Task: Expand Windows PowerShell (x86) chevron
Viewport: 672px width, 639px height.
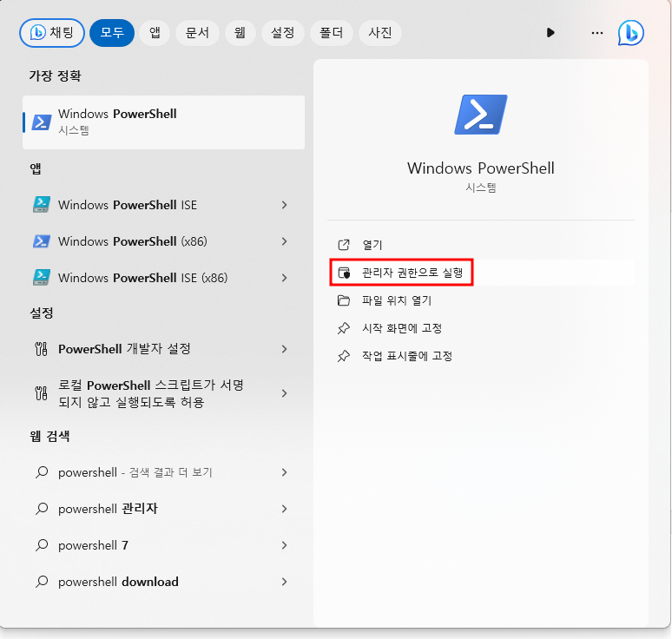Action: pyautogui.click(x=284, y=241)
